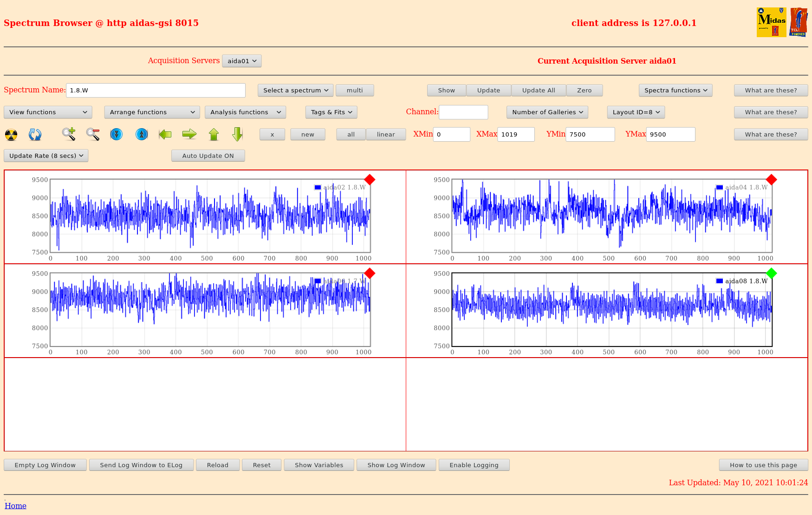The width and height of the screenshot is (812, 515).
Task: Click the Update All button
Action: pos(538,91)
